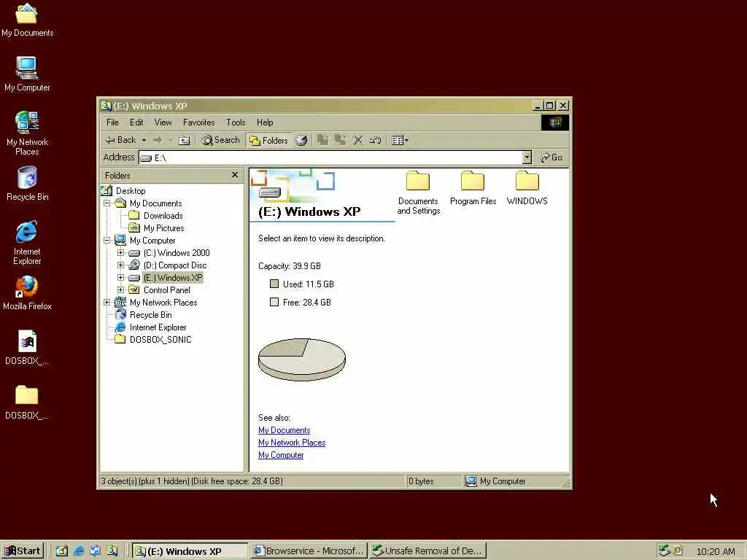
Task: Expand the (E:) Windows XP node
Action: tap(120, 278)
